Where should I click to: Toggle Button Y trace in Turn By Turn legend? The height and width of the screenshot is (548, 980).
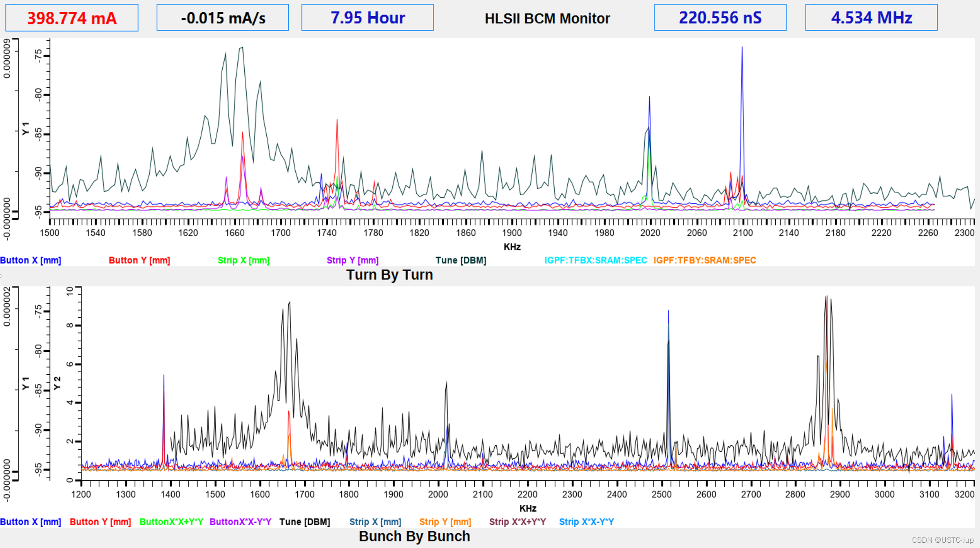139,260
